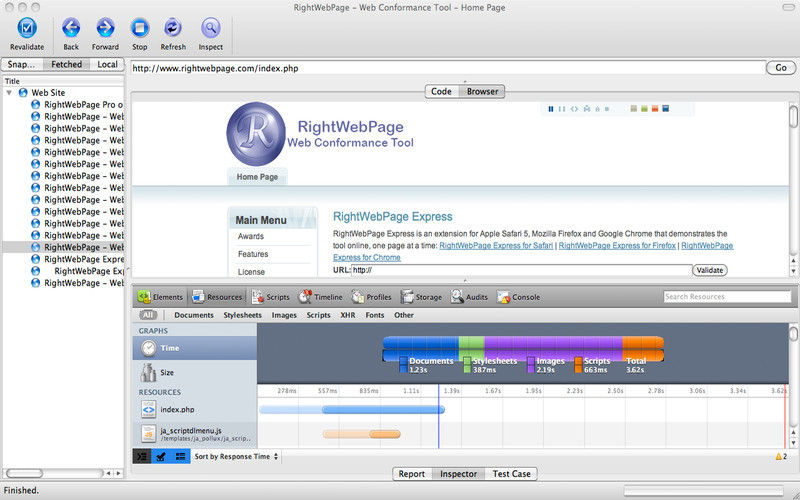Switch to the Local tab
Viewport: 800px width, 500px height.
(x=107, y=64)
